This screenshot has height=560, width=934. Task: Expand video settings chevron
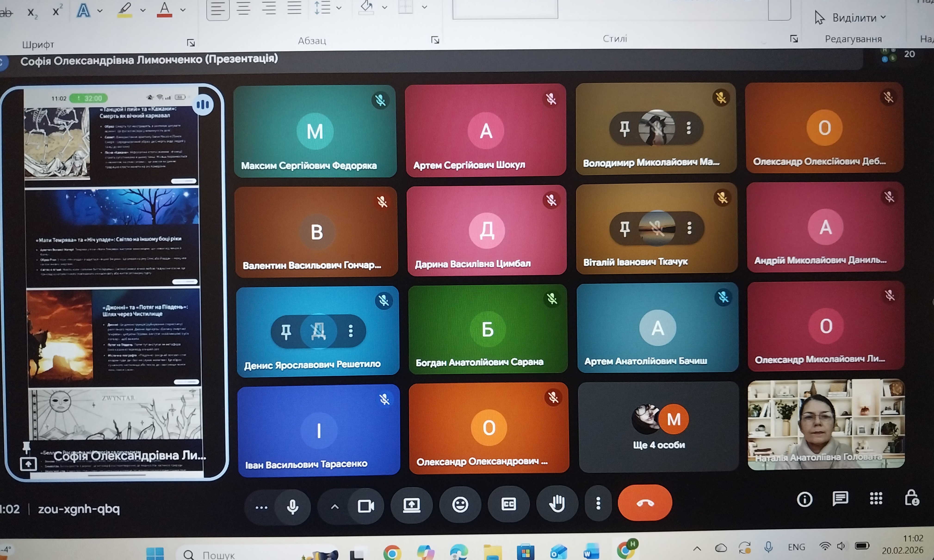coord(335,507)
